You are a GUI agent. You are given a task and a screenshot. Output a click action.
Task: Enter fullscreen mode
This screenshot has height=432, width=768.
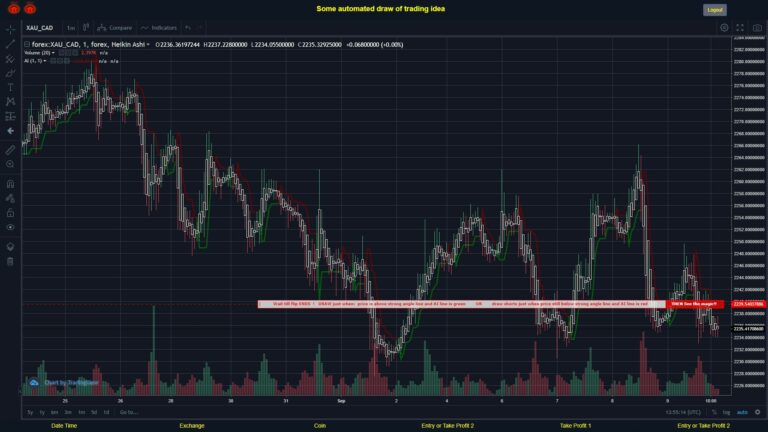click(740, 28)
